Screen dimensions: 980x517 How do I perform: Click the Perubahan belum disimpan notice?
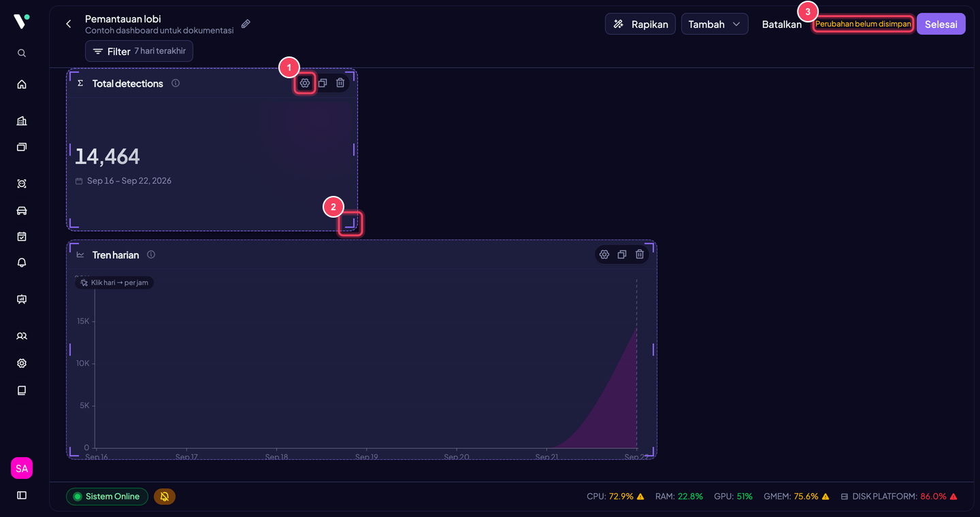point(863,24)
